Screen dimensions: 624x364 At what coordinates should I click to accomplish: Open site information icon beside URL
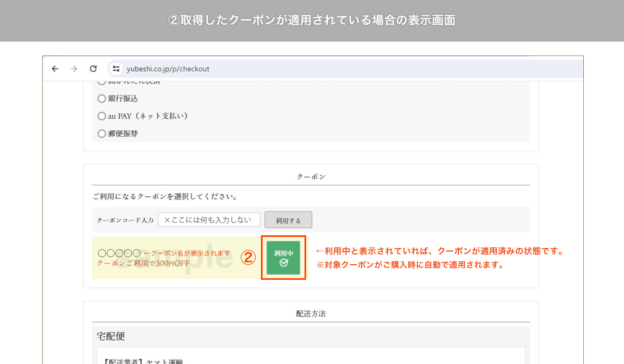pyautogui.click(x=116, y=69)
